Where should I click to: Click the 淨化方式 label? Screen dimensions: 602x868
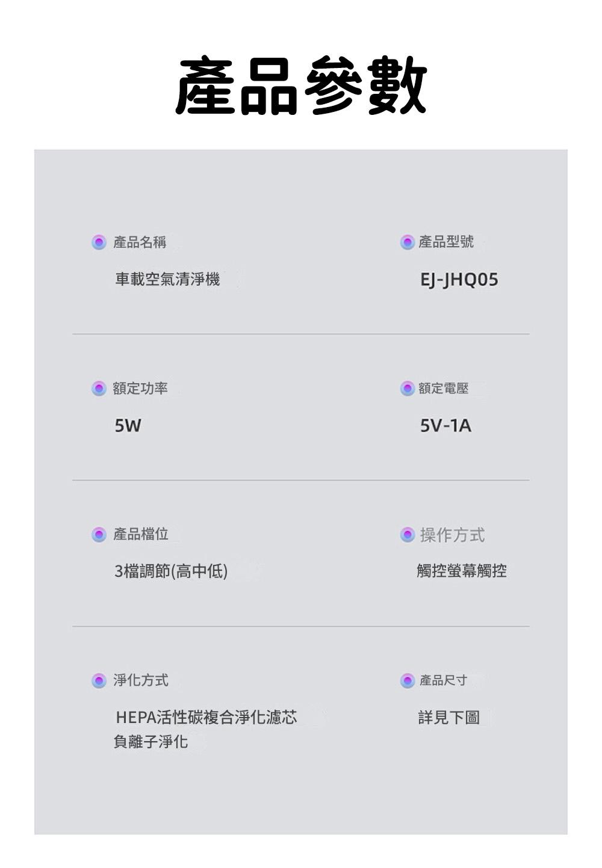coord(141,680)
